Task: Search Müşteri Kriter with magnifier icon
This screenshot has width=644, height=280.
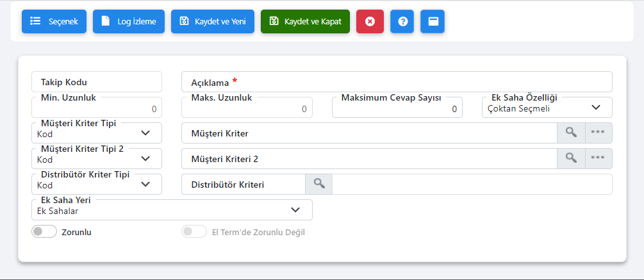Action: [x=571, y=133]
